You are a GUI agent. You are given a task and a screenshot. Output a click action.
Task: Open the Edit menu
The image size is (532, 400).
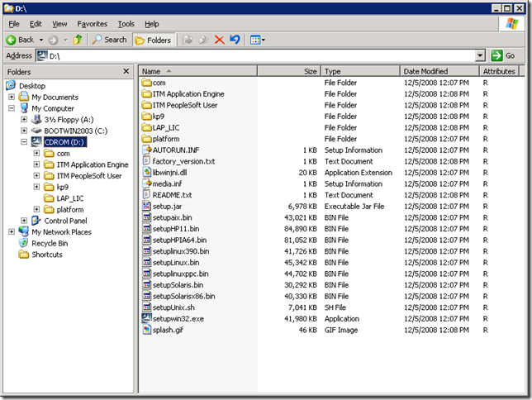[x=36, y=24]
